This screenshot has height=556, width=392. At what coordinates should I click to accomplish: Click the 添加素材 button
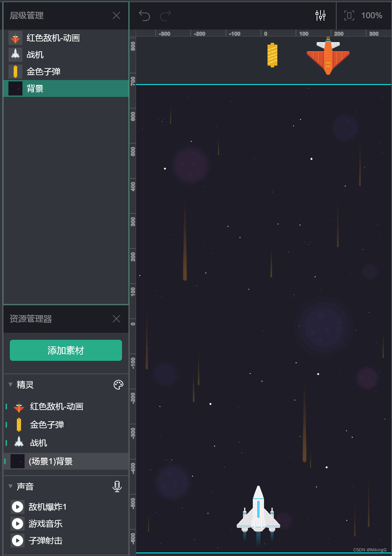click(66, 350)
